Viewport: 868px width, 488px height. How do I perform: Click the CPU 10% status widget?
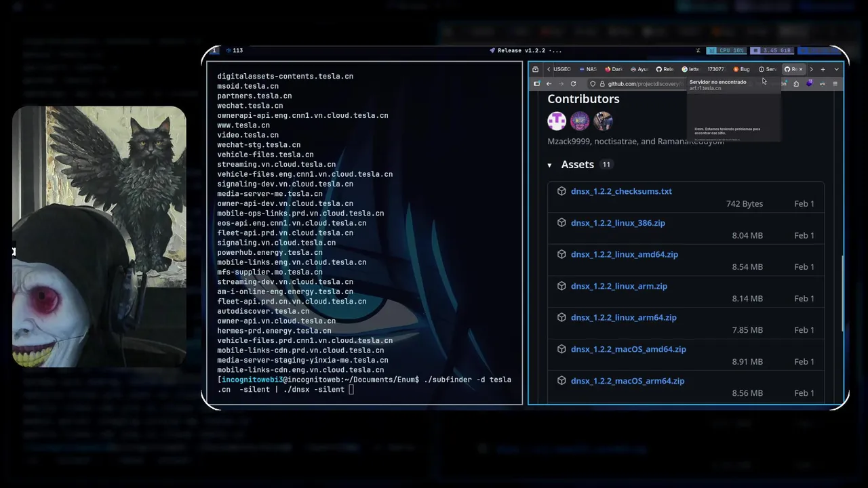pos(726,50)
